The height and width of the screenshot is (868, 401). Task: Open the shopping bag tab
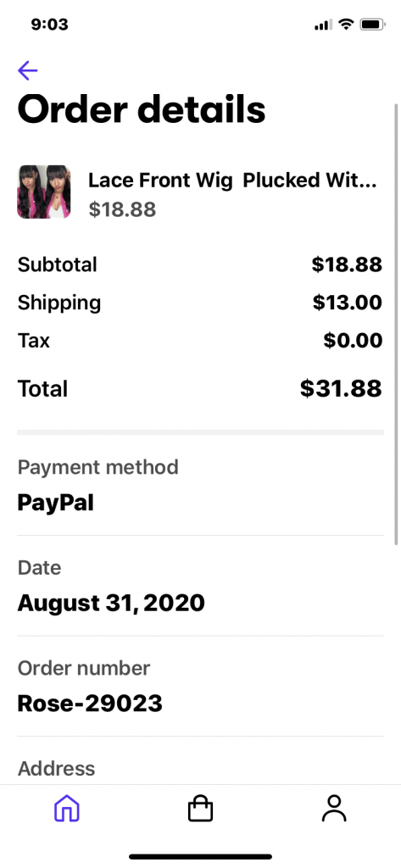[200, 809]
